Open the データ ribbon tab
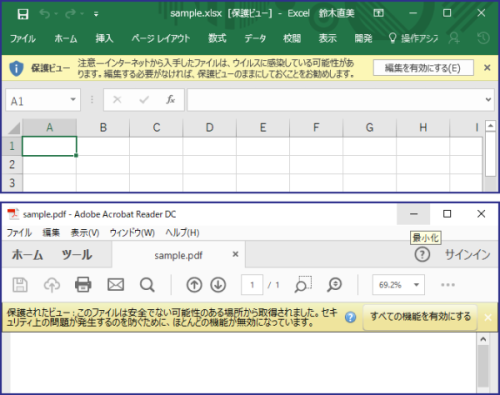 (x=255, y=39)
